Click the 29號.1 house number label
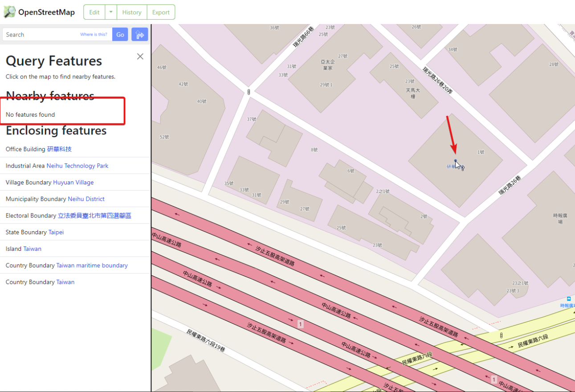Screen dimensions: 575x392 point(326,85)
